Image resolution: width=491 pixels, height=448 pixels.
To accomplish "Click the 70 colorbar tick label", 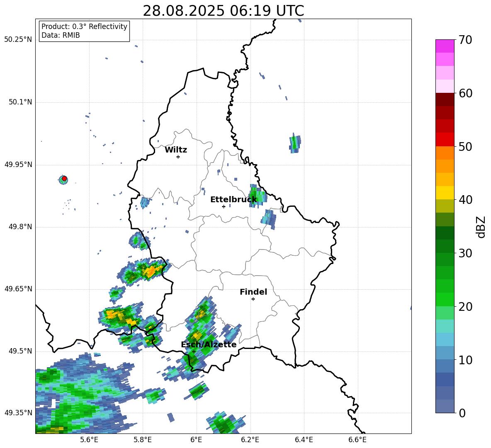I will (465, 40).
